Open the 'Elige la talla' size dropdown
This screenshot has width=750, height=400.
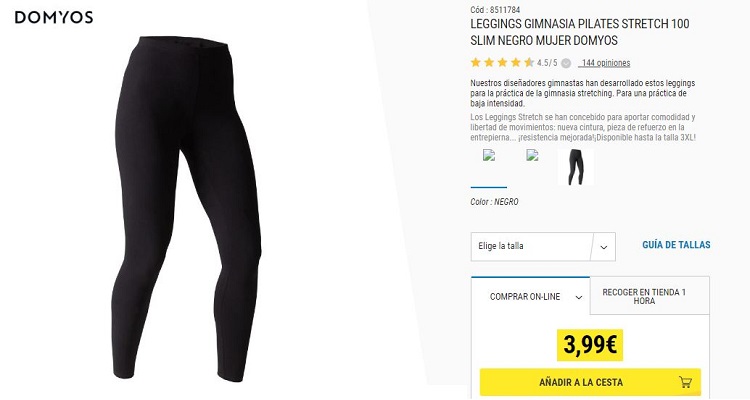pos(543,246)
